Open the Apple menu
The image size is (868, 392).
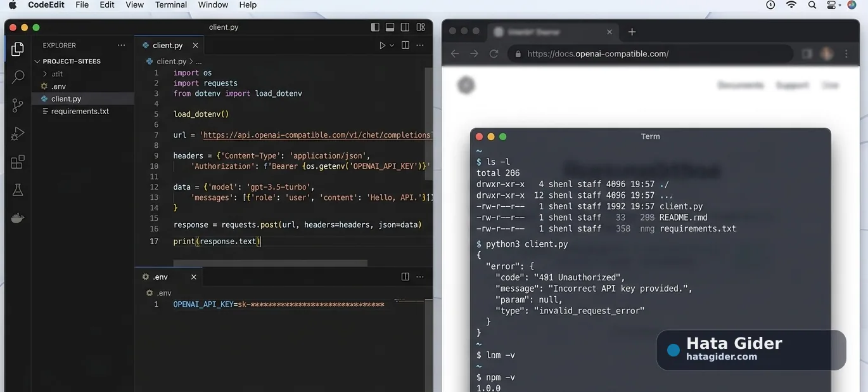13,5
